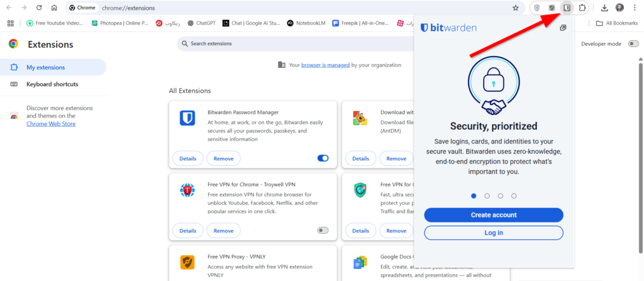This screenshot has width=644, height=281.
Task: Remove the AntDM download extension
Action: [396, 158]
